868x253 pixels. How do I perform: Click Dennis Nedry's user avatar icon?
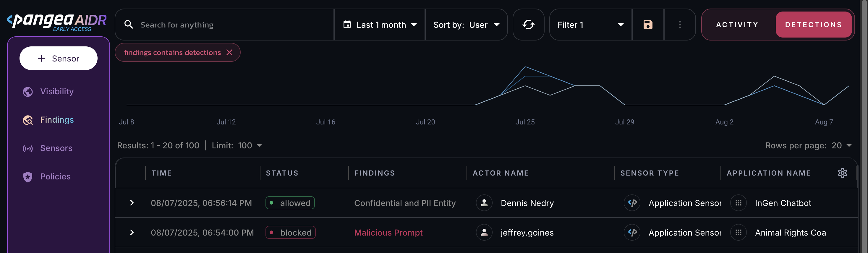click(484, 203)
